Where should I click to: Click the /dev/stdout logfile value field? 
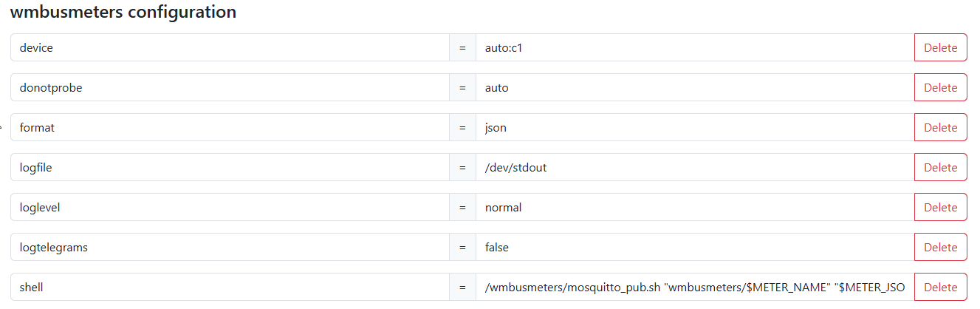click(694, 167)
